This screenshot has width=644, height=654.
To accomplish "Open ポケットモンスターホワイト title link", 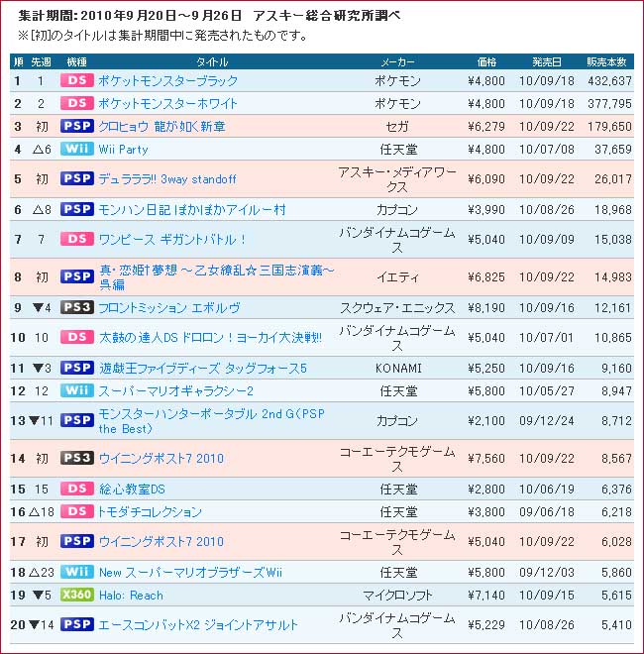I will pyautogui.click(x=167, y=103).
